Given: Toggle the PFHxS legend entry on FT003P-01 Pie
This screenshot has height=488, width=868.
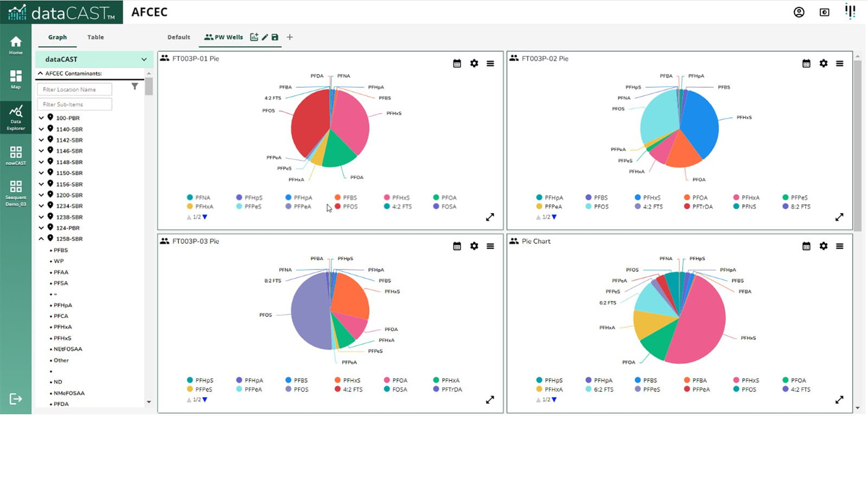Looking at the screenshot, I should pos(387,197).
